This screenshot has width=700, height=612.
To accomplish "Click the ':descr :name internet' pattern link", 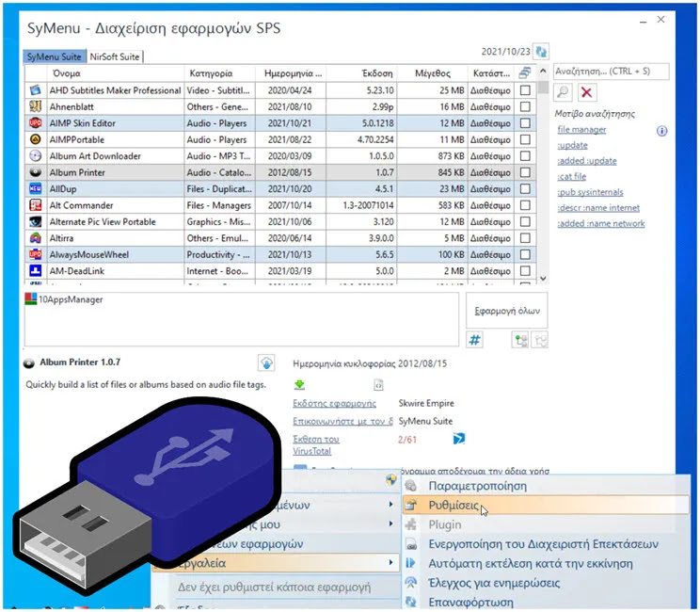I will [x=598, y=208].
